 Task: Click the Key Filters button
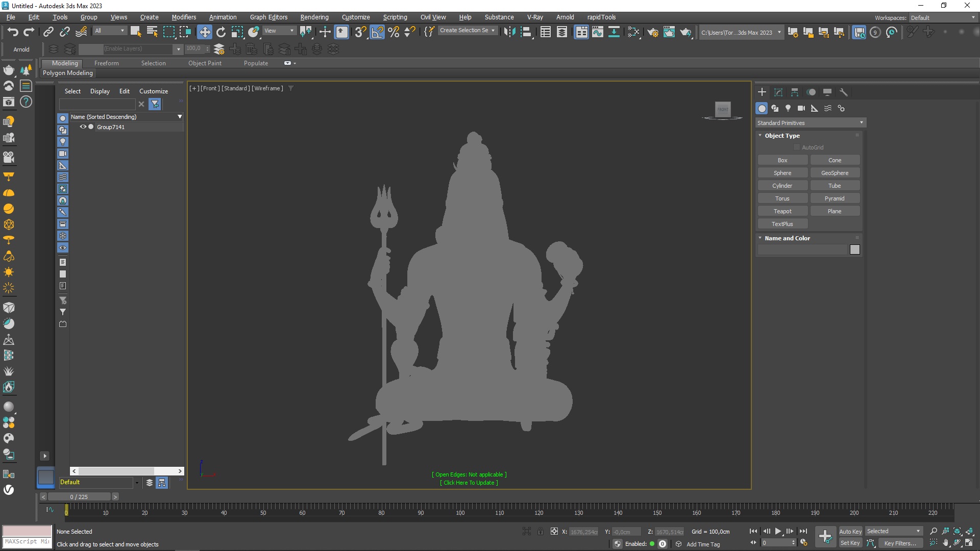click(900, 543)
